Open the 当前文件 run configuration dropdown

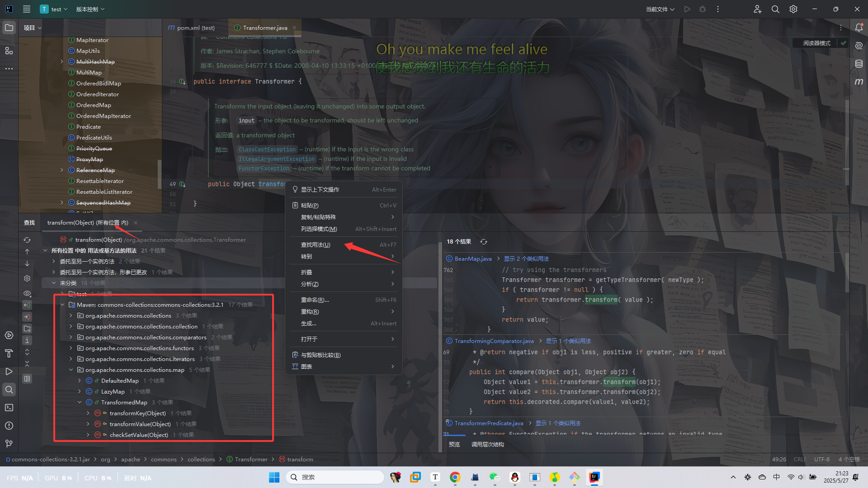(660, 9)
